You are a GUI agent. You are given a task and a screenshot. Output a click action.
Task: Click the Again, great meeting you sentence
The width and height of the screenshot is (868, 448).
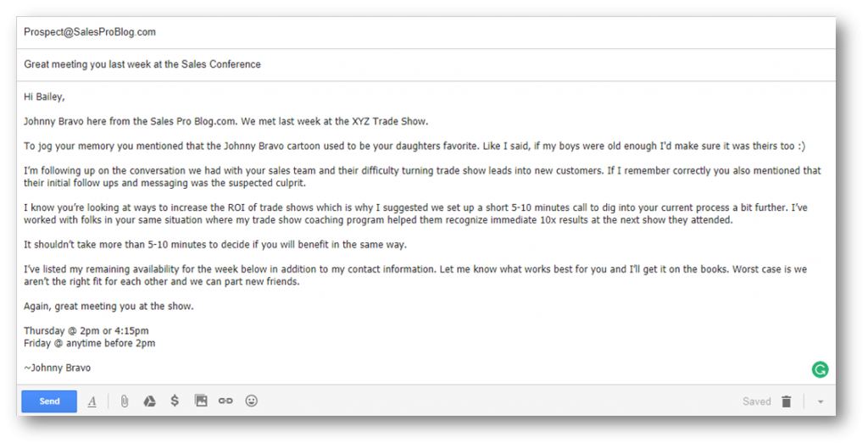coord(108,307)
